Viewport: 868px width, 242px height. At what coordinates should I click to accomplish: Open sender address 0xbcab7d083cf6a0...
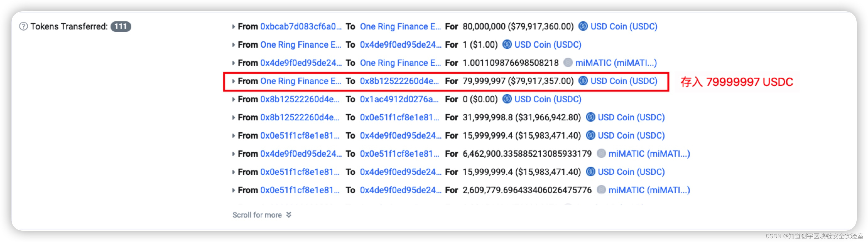(x=301, y=26)
